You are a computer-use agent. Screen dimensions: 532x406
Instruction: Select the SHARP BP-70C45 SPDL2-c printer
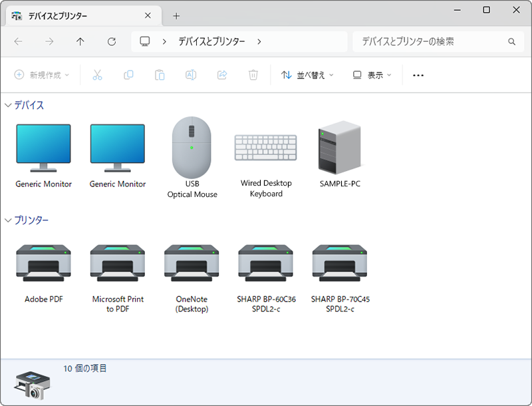pos(340,263)
